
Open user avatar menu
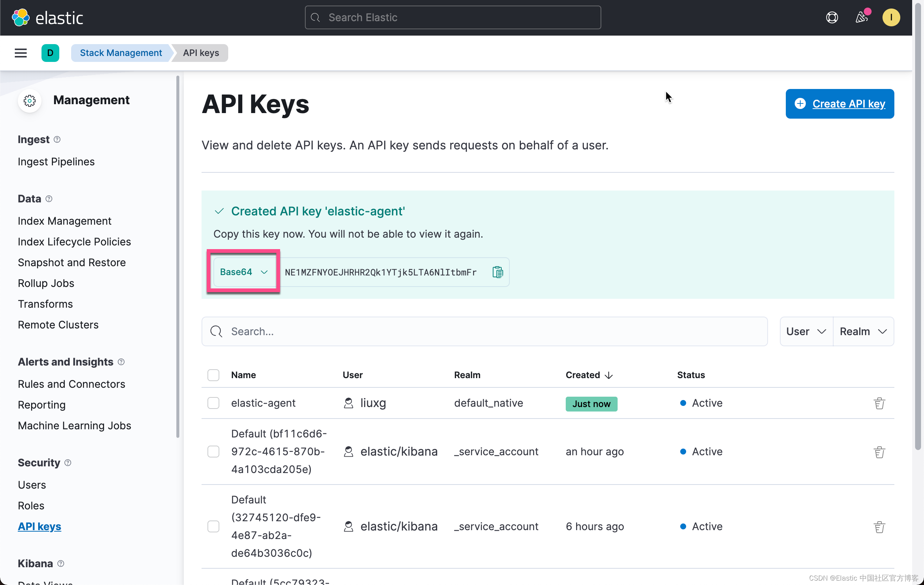click(x=891, y=18)
